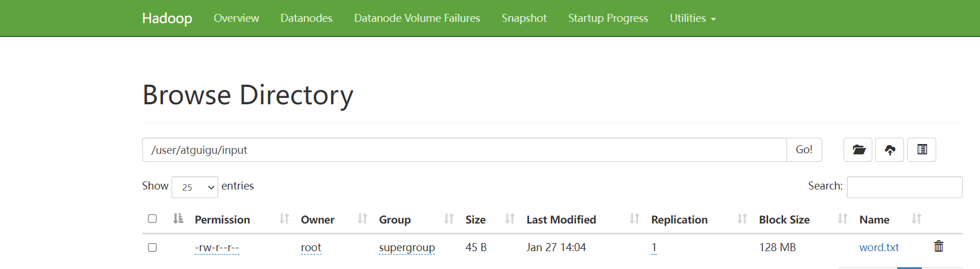Sort by Name column arrows icon
Viewport: 980px width, 269px height.
916,219
